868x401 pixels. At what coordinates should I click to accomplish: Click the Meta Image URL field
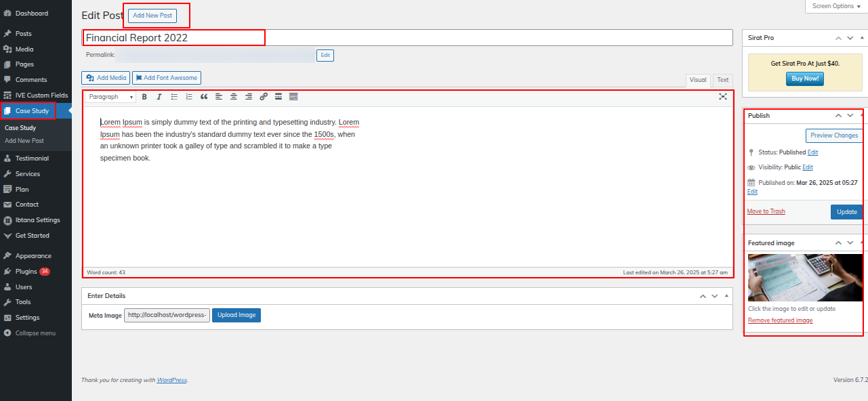(x=167, y=316)
